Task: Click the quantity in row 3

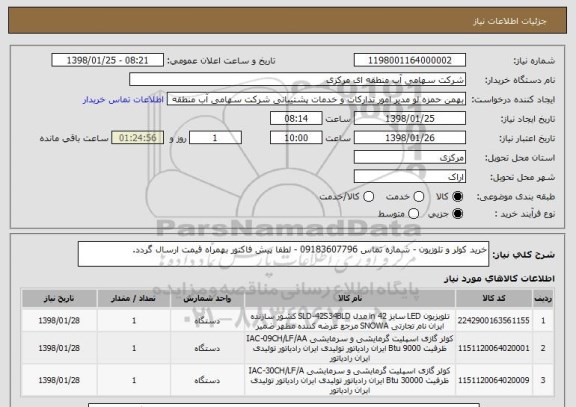Action: (x=134, y=381)
